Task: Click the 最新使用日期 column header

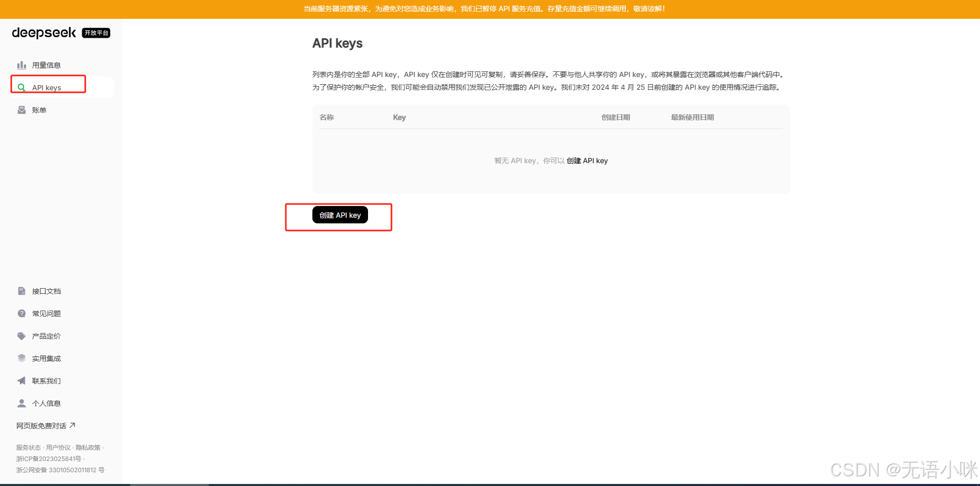Action: (692, 117)
